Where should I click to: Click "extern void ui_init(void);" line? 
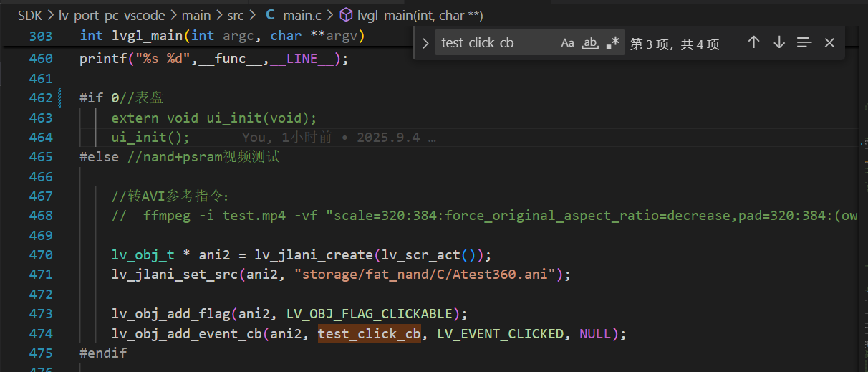click(214, 118)
